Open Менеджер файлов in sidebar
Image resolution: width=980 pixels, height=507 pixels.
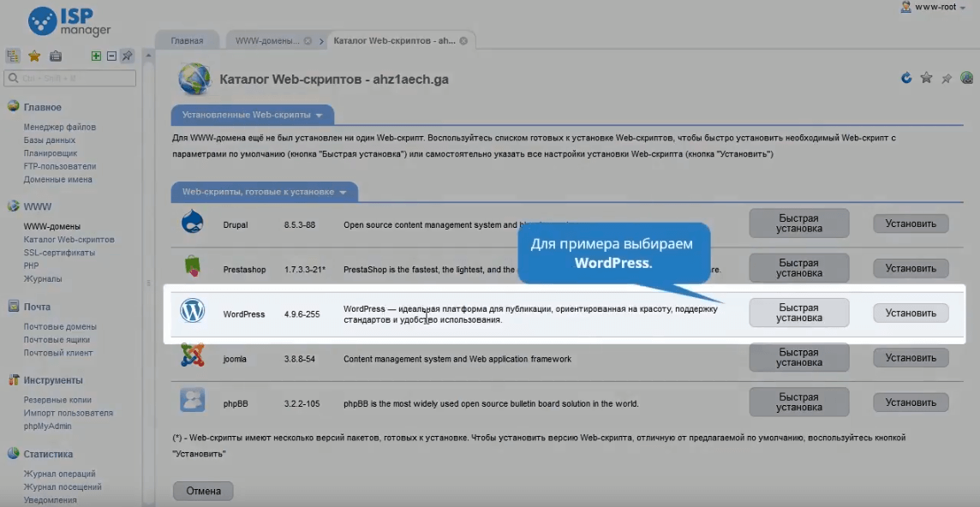point(60,127)
